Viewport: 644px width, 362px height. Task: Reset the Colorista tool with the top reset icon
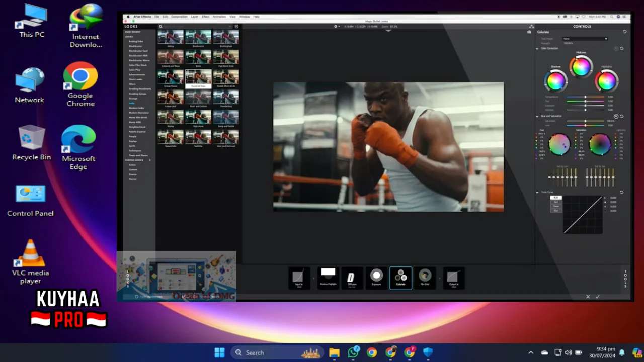(x=625, y=32)
